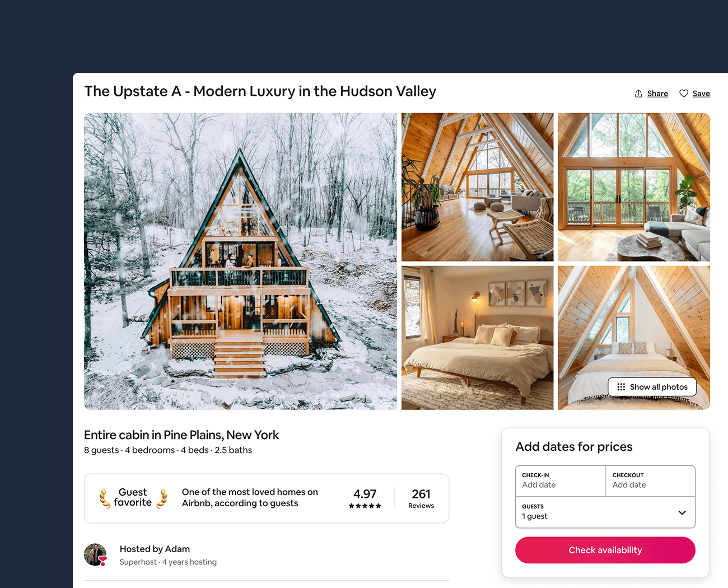
Task: Click the right laurel icon by Guest favorite
Action: coord(162,498)
